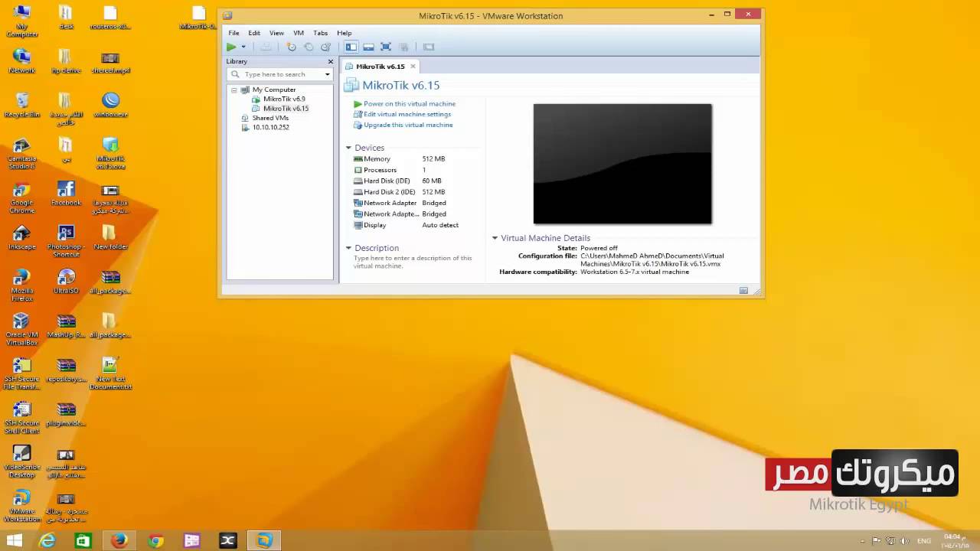Viewport: 980px width, 551px height.
Task: Click the green Power On toolbar button
Action: click(231, 47)
